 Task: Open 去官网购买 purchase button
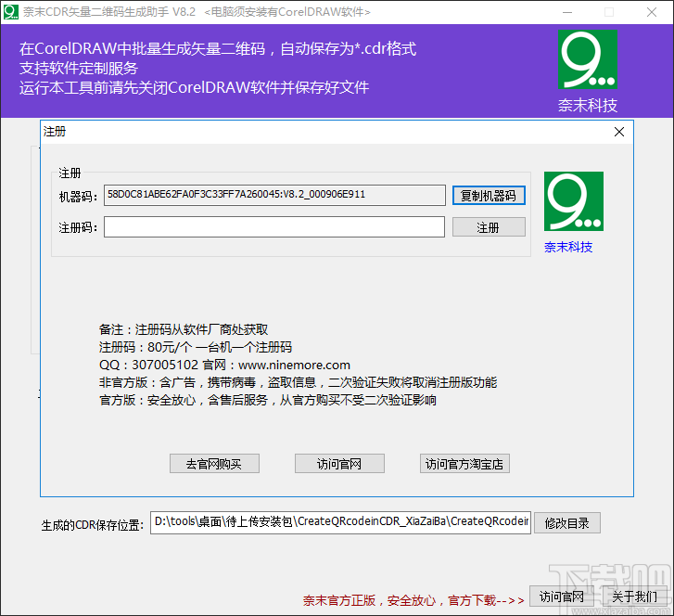pyautogui.click(x=214, y=464)
